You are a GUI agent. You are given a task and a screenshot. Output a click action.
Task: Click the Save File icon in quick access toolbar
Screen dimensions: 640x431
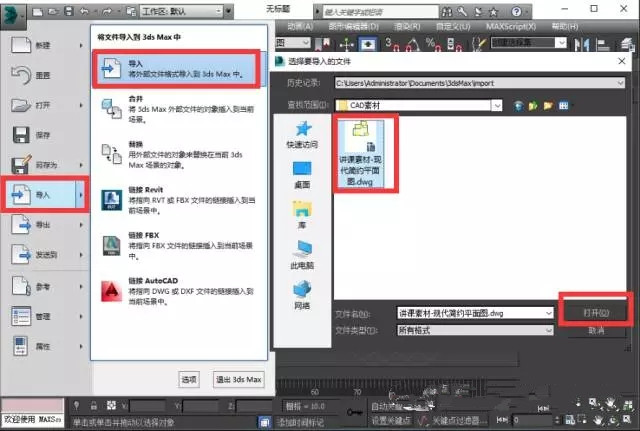[x=69, y=11]
